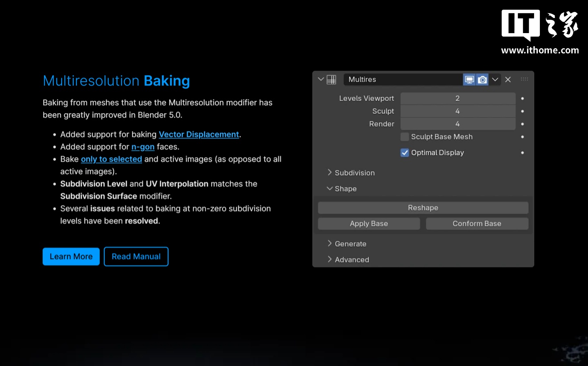
Task: Animate Optimal Display property dot
Action: (x=523, y=153)
